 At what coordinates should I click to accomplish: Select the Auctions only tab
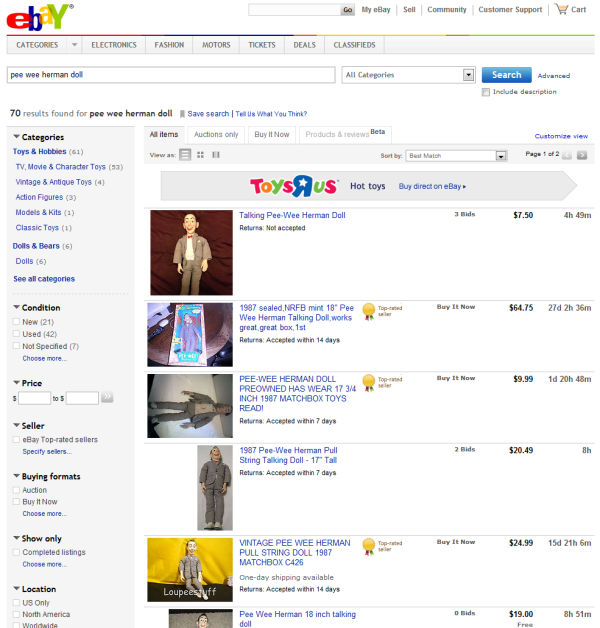(x=216, y=135)
